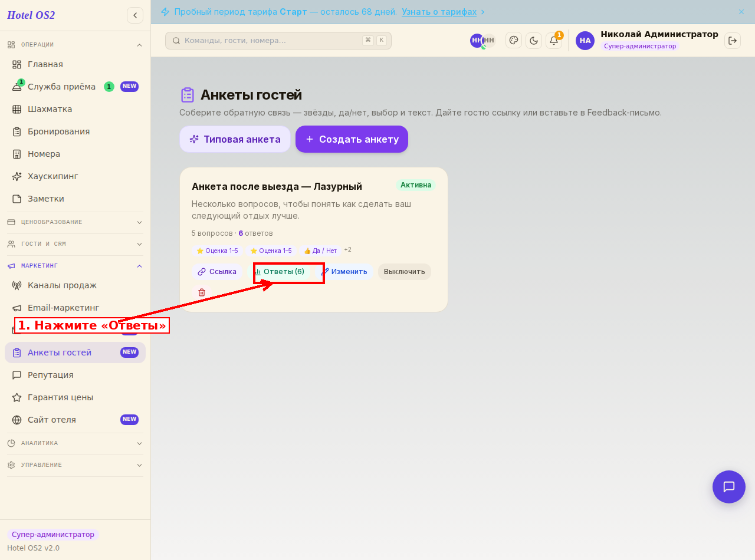Open Ответы (6) for the survey
Screen dimensions: 755x560
tap(280, 272)
